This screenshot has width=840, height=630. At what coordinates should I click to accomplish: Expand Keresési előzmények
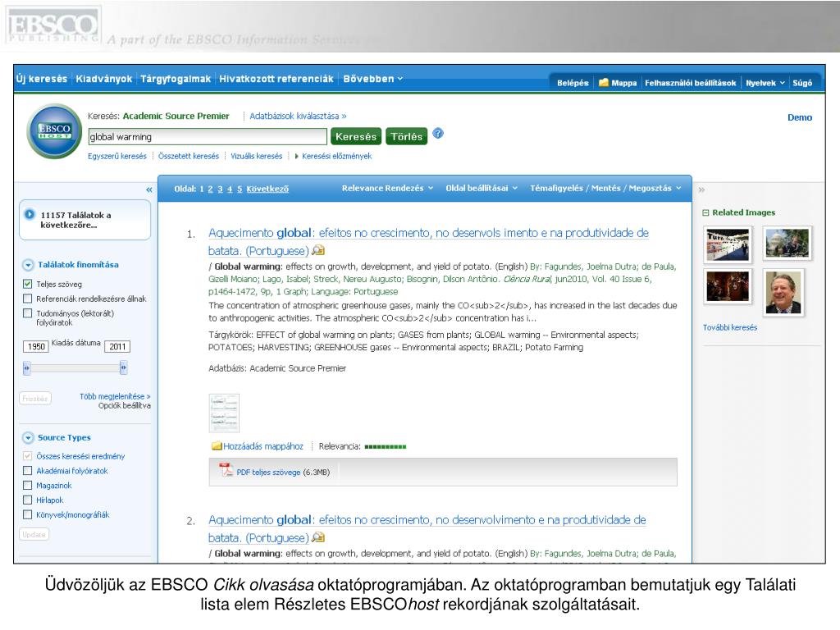[x=333, y=156]
